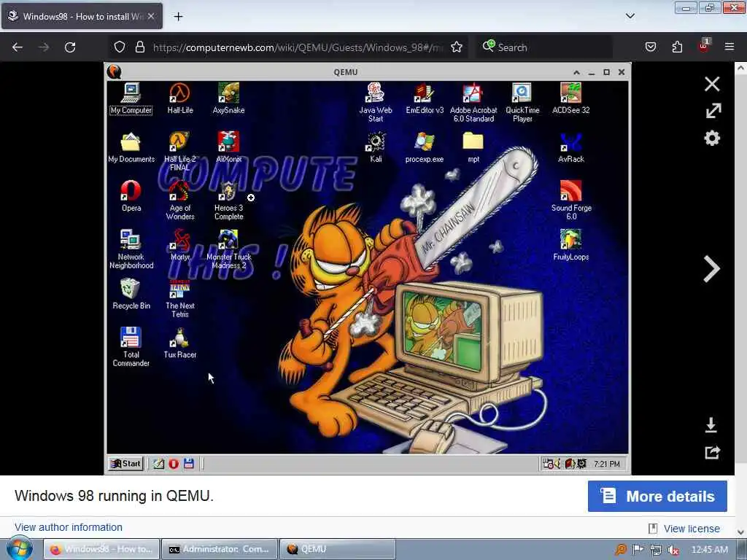Click the mpt folder icon
747x560 pixels.
click(x=473, y=147)
